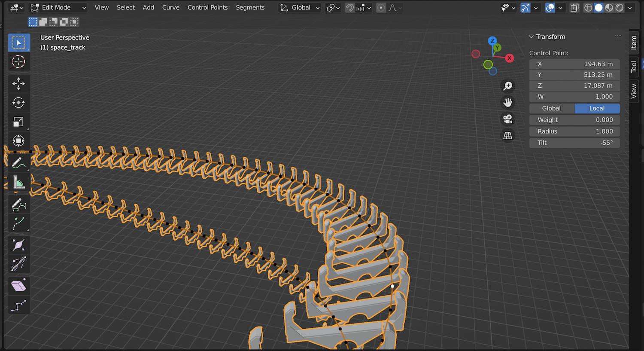The image size is (644, 351).
Task: Open the snapping options dropdown
Action: (364, 8)
